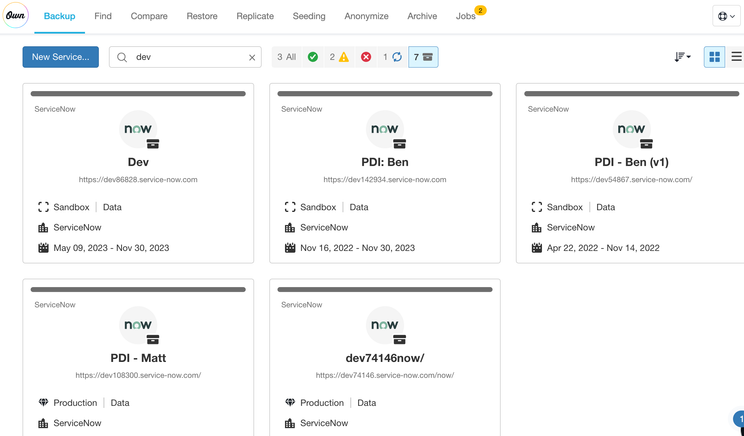Go to the Archive tab
Image resolution: width=744 pixels, height=436 pixels.
422,16
